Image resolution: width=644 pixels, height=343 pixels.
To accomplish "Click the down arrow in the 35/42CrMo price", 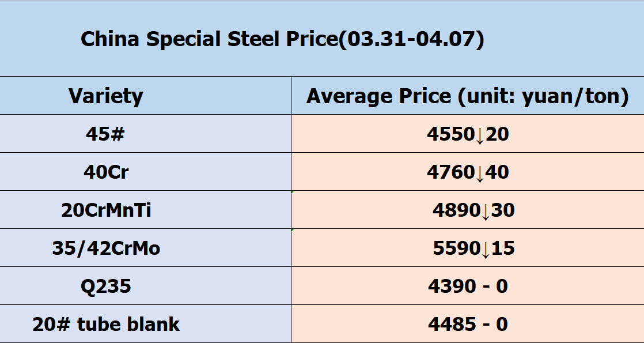I will pos(486,250).
